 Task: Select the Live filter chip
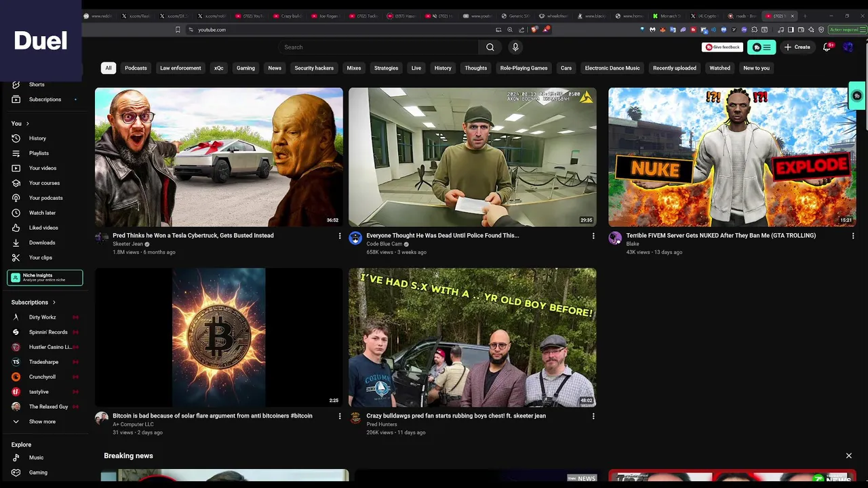(x=416, y=68)
